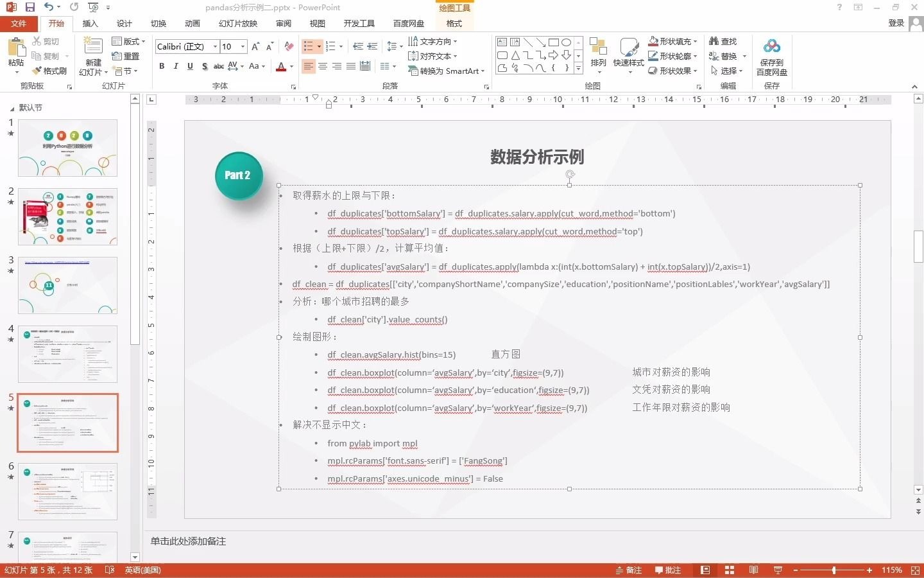Open the Arrange 排列 menu

tap(598, 55)
